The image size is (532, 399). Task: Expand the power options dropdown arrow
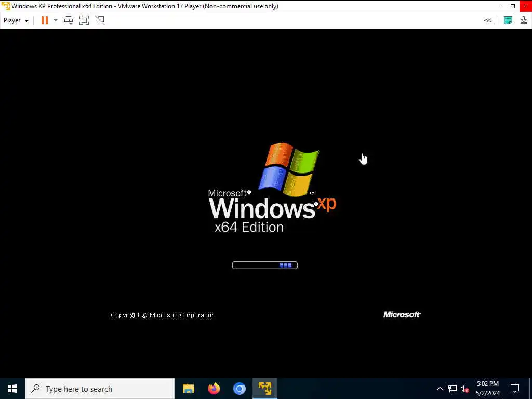[x=56, y=20]
